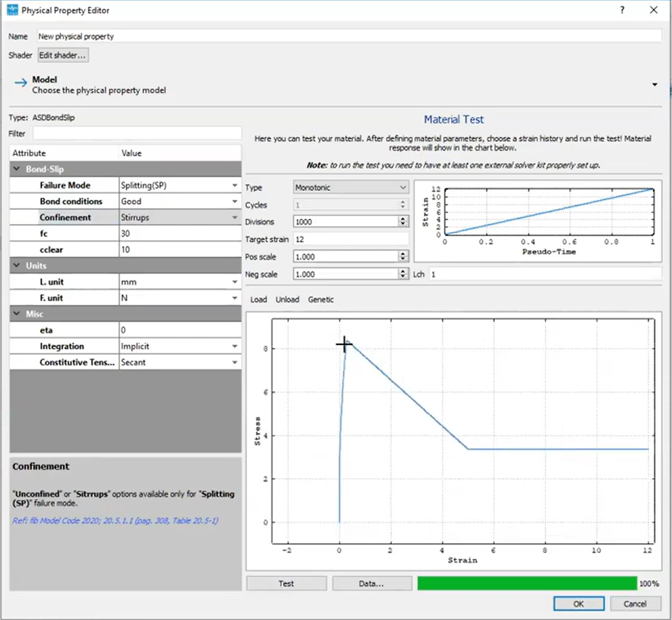Collapse the Misc group header
Viewport: 672px width, 620px height.
tap(17, 314)
